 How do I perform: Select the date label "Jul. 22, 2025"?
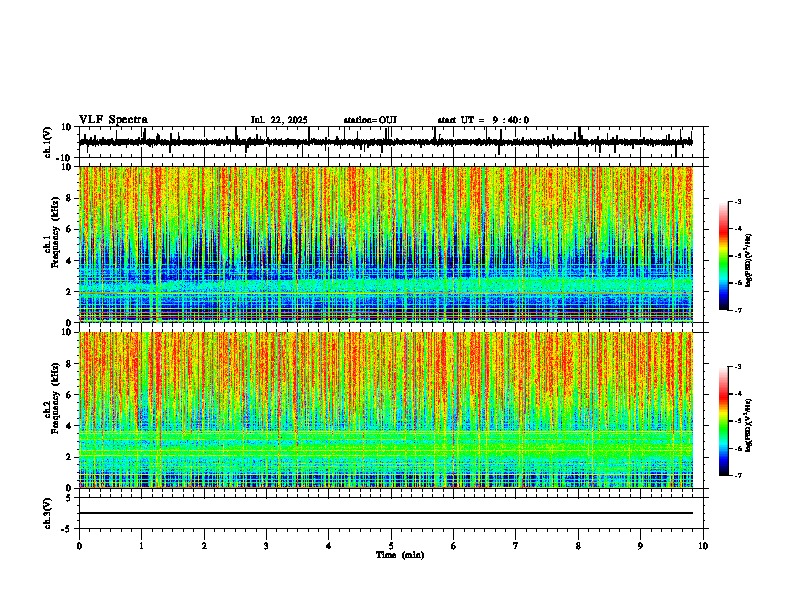(279, 120)
